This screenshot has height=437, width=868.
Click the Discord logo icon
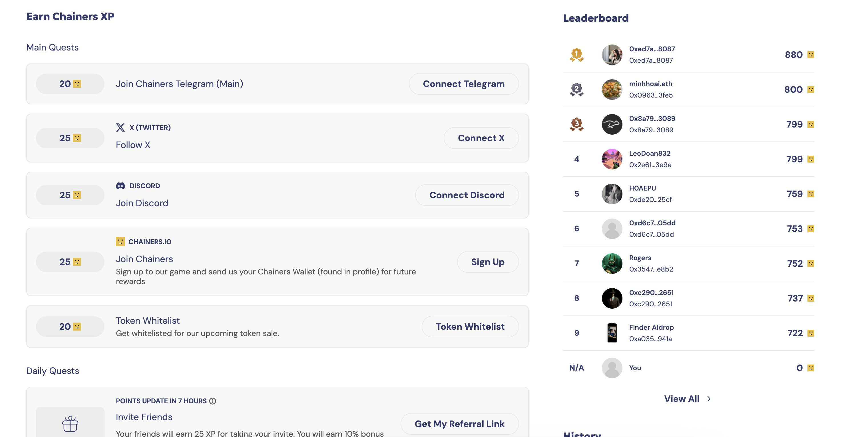120,186
